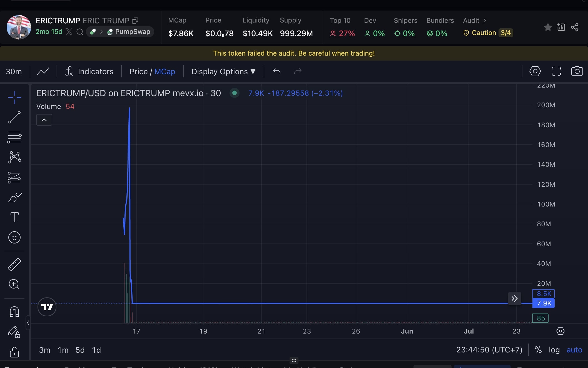The height and width of the screenshot is (368, 588).
Task: Select the pattern drawing tool
Action: tap(14, 157)
